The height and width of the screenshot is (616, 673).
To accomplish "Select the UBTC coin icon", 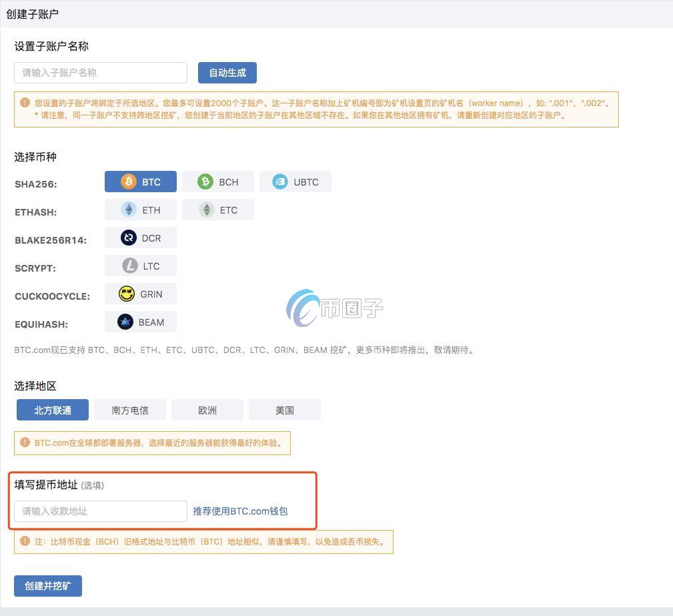I will point(280,182).
